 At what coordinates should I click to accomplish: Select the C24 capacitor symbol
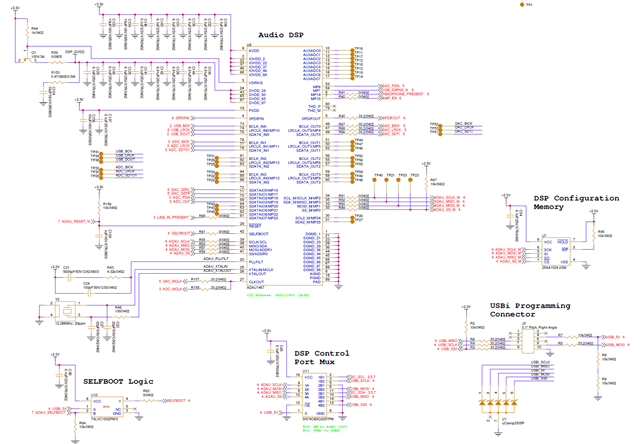tap(89, 293)
